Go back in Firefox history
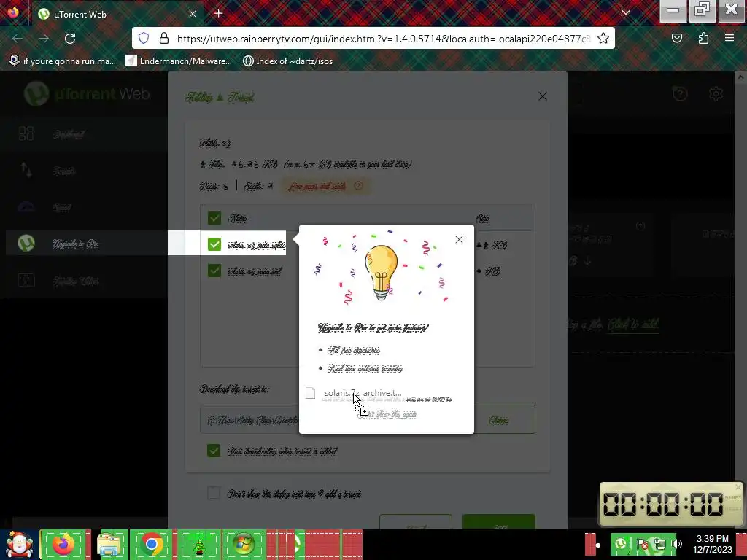The image size is (747, 560). click(18, 39)
